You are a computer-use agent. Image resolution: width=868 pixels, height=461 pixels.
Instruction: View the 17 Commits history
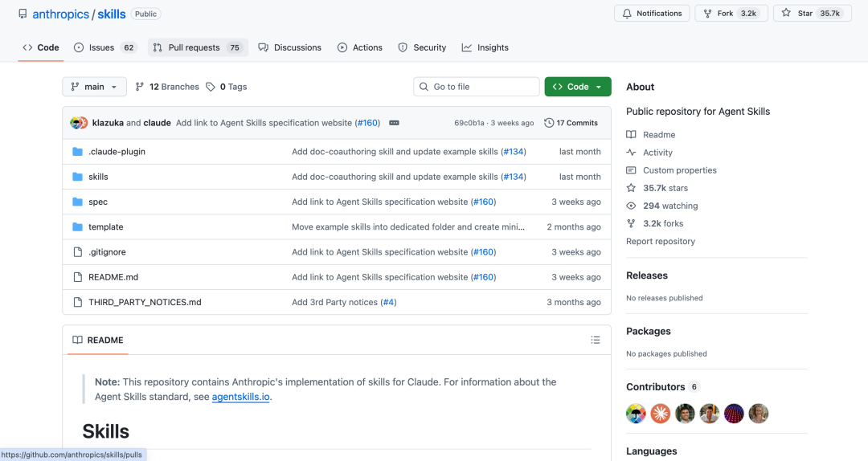pyautogui.click(x=571, y=123)
